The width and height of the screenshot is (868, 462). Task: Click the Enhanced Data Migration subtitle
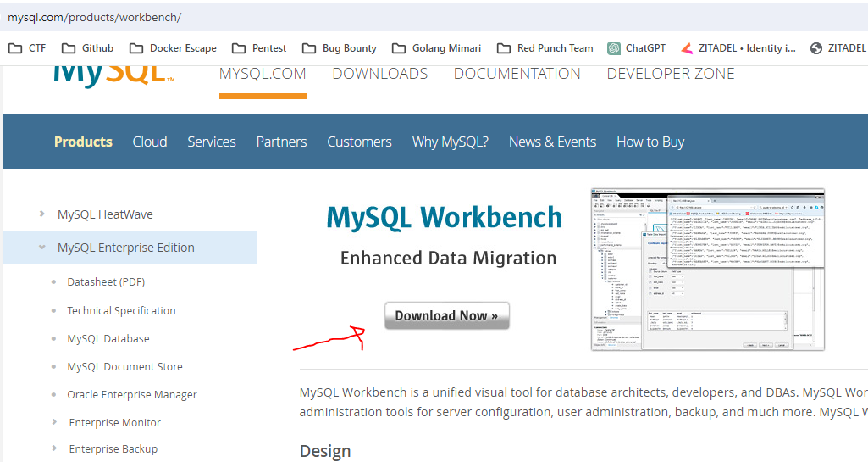(448, 259)
